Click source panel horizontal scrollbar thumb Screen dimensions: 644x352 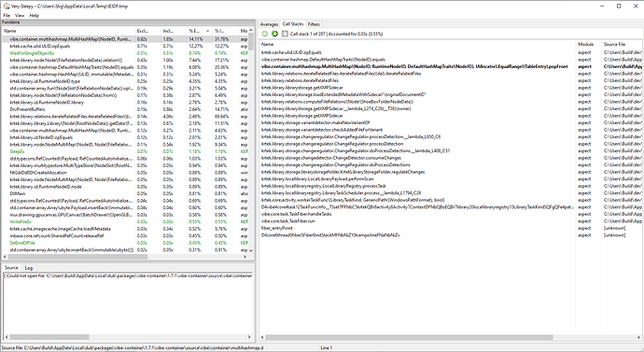(x=50, y=337)
